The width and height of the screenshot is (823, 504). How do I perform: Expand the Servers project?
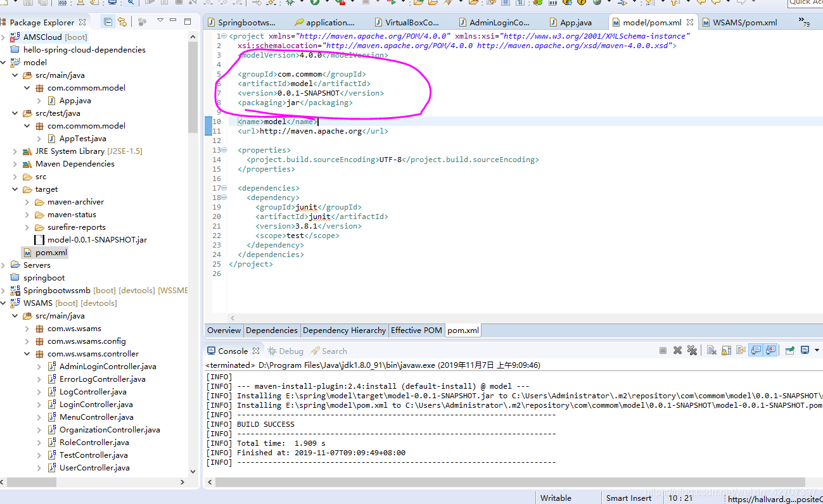point(3,265)
